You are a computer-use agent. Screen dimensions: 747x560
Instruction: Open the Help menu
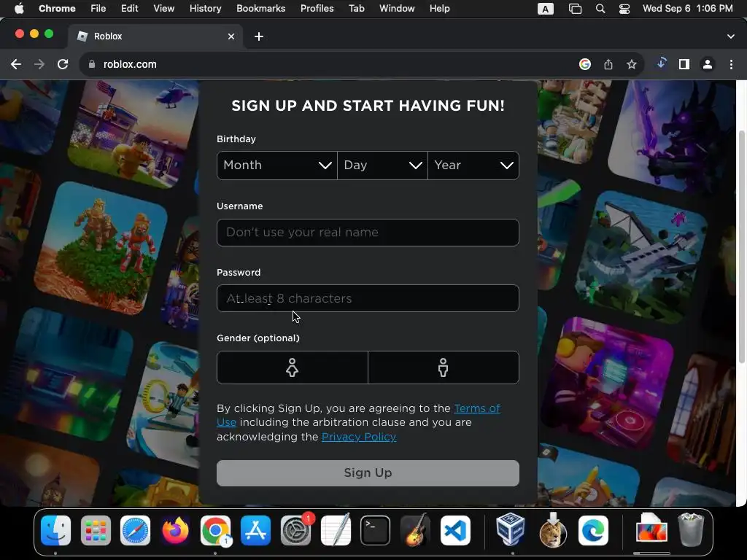[x=439, y=9]
